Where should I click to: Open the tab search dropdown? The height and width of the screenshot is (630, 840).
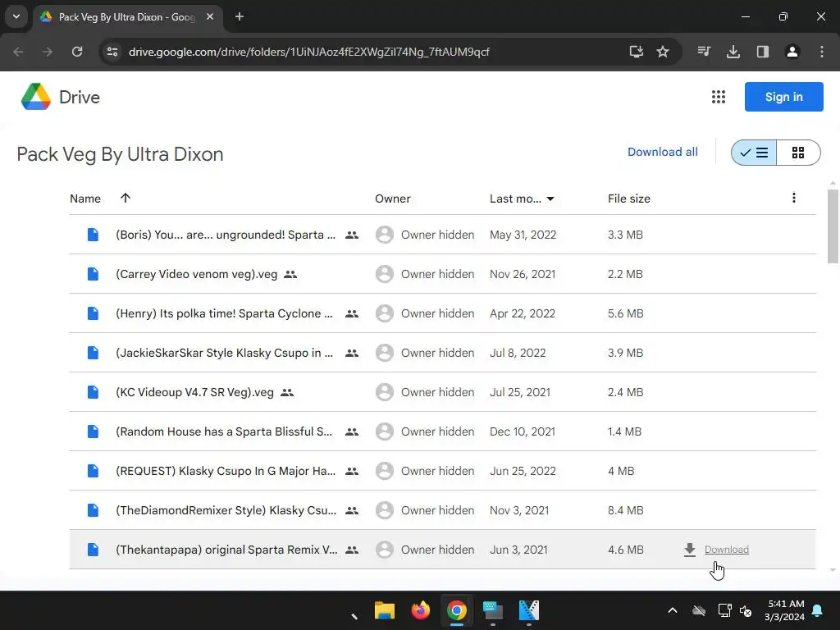(x=16, y=16)
